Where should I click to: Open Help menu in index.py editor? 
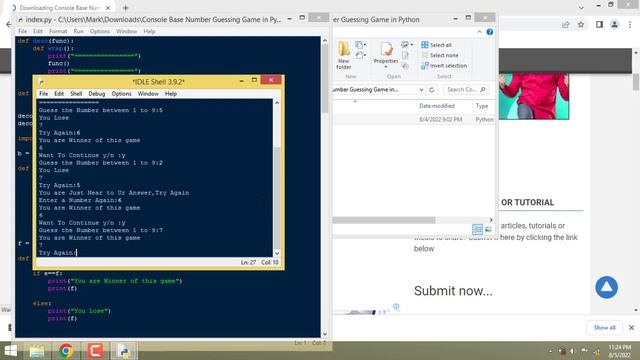click(x=149, y=31)
